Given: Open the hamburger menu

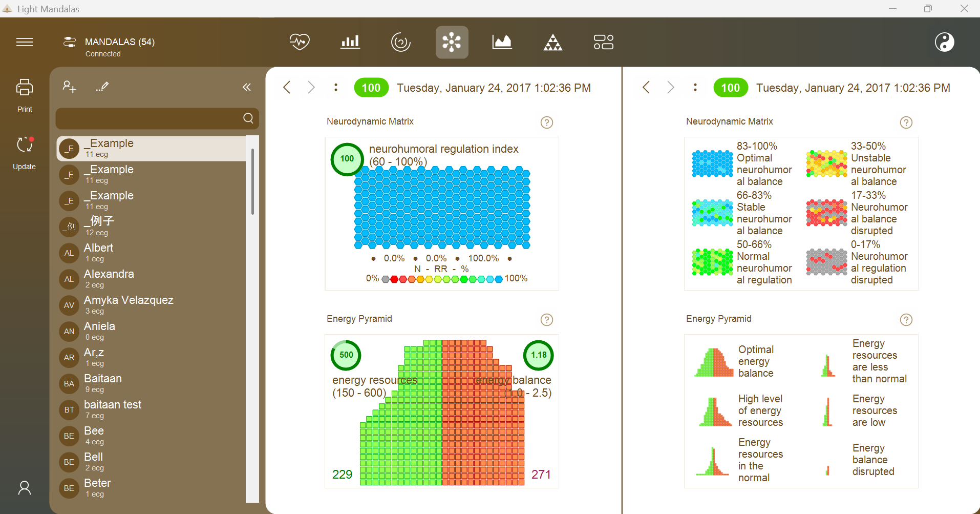Looking at the screenshot, I should 25,42.
